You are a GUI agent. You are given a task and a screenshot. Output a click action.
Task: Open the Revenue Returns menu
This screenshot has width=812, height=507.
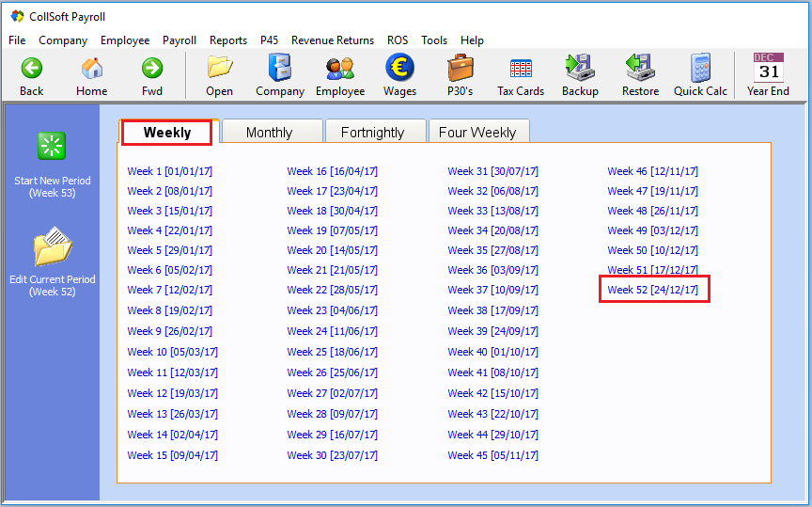pos(333,40)
